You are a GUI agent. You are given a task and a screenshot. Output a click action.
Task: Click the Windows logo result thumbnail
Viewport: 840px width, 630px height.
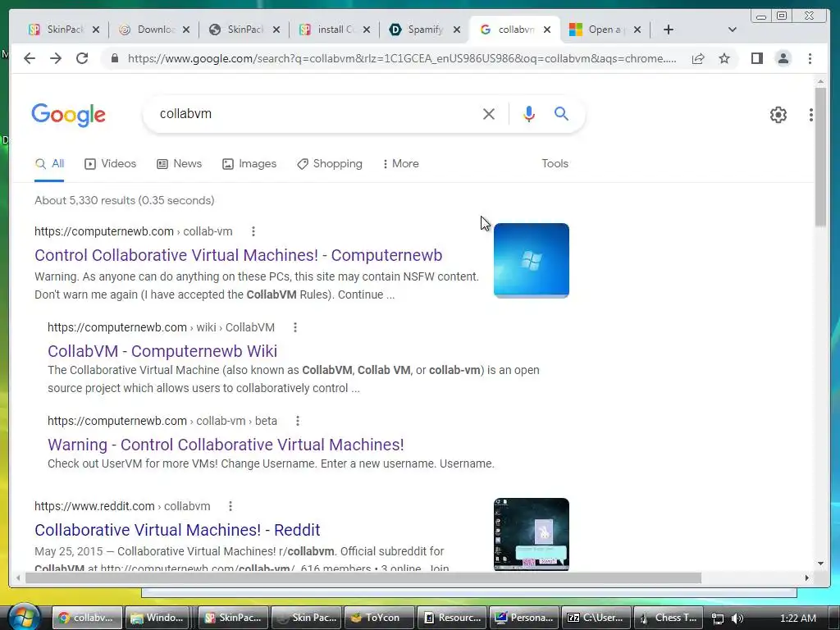(532, 260)
